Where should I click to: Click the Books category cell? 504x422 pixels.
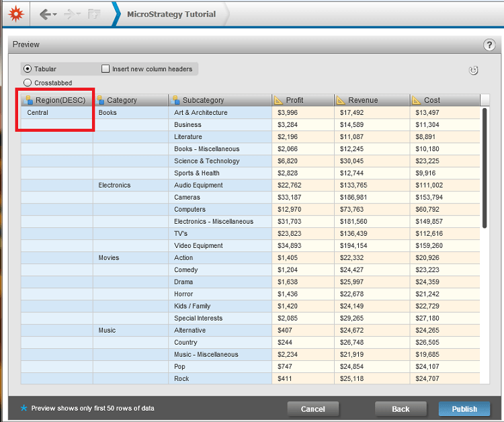pyautogui.click(x=130, y=112)
